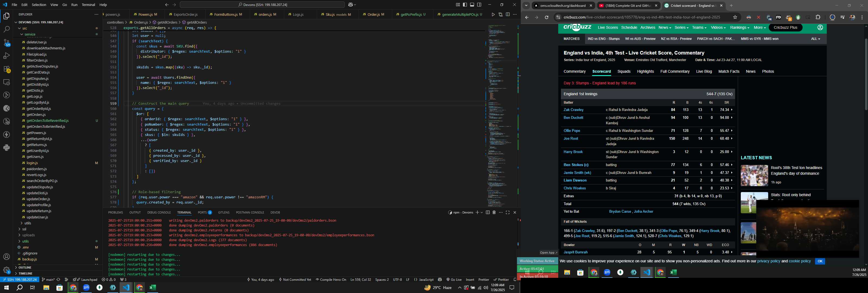The width and height of the screenshot is (868, 293).
Task: Go back in VS Code navigation history
Action: [x=167, y=5]
